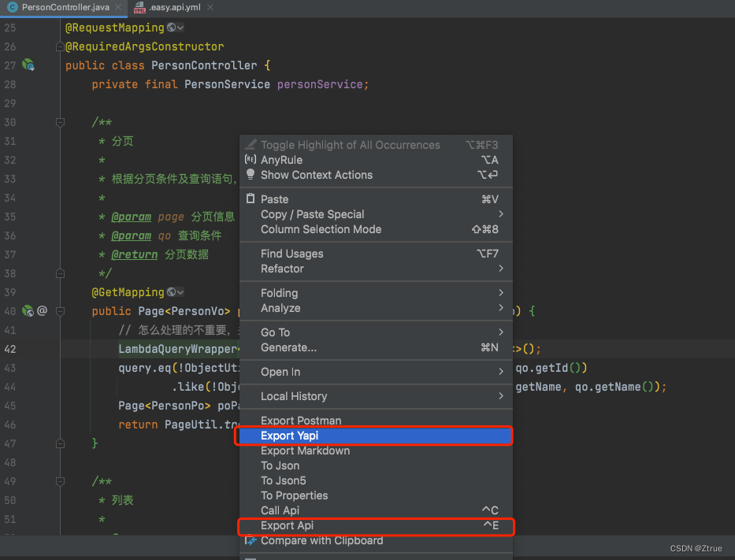Collapse the method fold marker on line 40
The width and height of the screenshot is (735, 560).
[60, 311]
